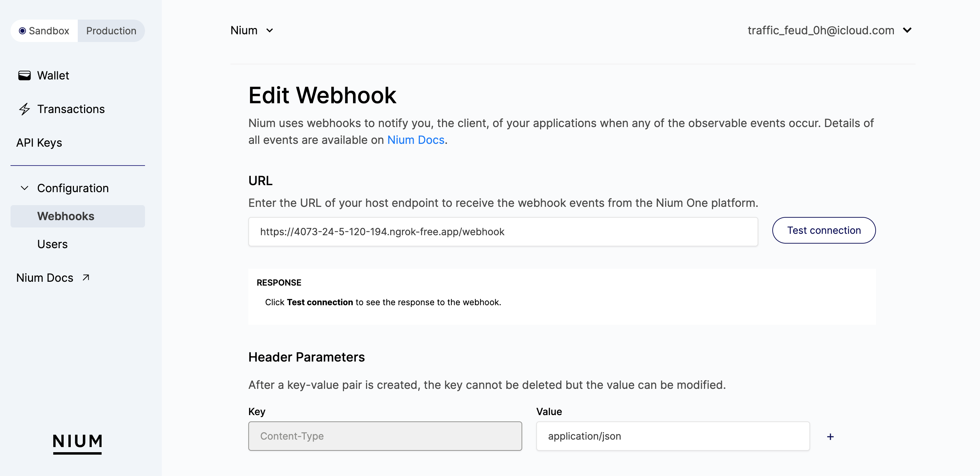Select Users under Configuration
980x476 pixels.
(x=53, y=244)
